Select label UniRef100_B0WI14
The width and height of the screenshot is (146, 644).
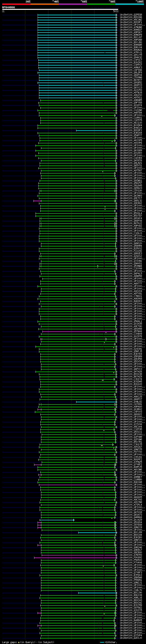pyautogui.click(x=131, y=128)
